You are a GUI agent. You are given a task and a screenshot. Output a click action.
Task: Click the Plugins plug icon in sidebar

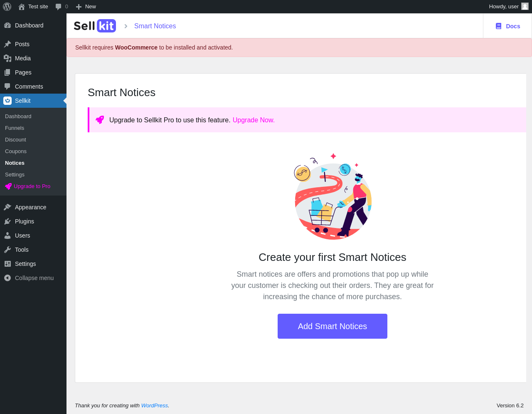tap(7, 221)
